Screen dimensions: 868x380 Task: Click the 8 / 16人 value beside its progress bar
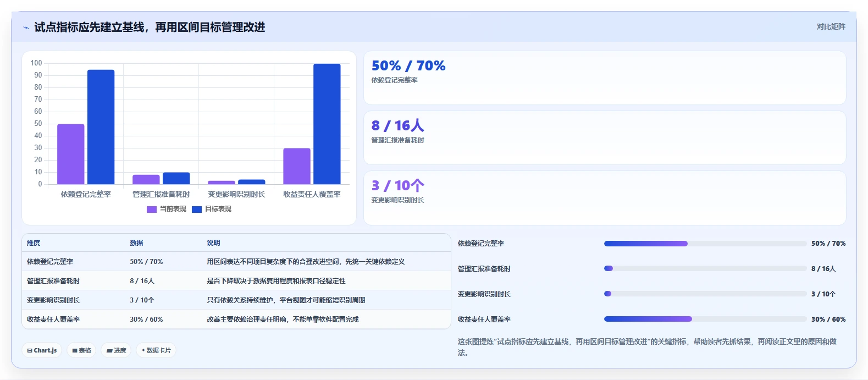(823, 269)
